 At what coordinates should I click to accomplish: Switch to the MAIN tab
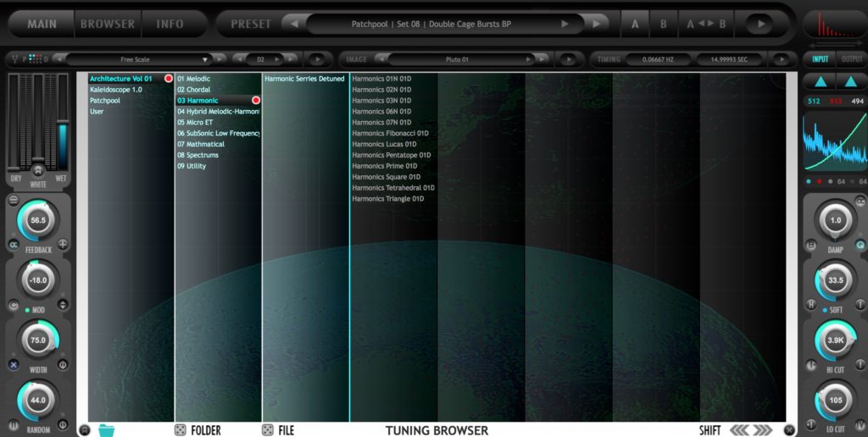click(42, 24)
